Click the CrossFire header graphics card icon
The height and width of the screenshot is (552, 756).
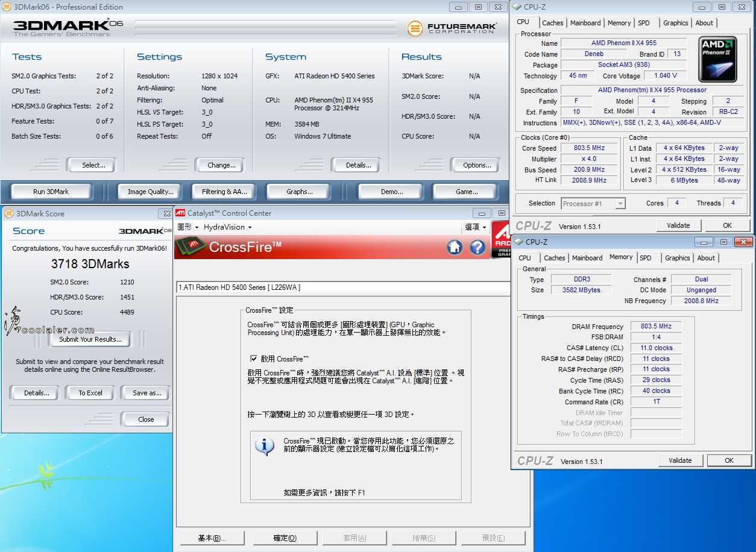point(192,246)
